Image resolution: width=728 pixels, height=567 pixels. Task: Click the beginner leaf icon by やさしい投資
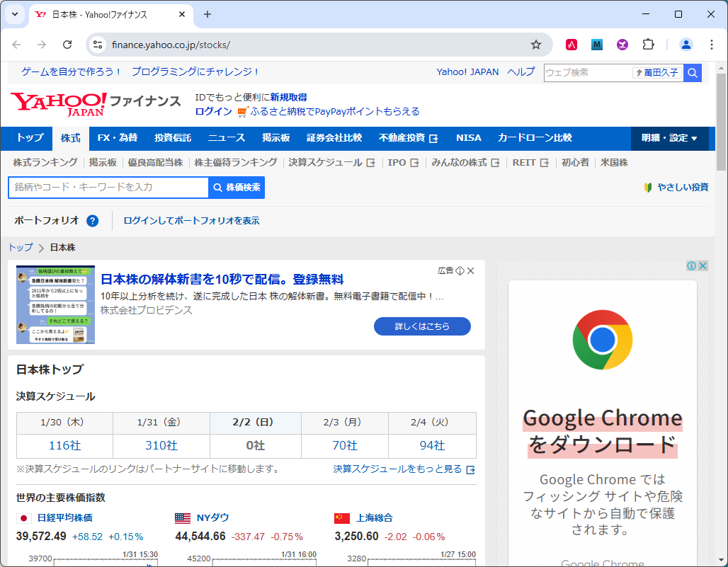648,188
